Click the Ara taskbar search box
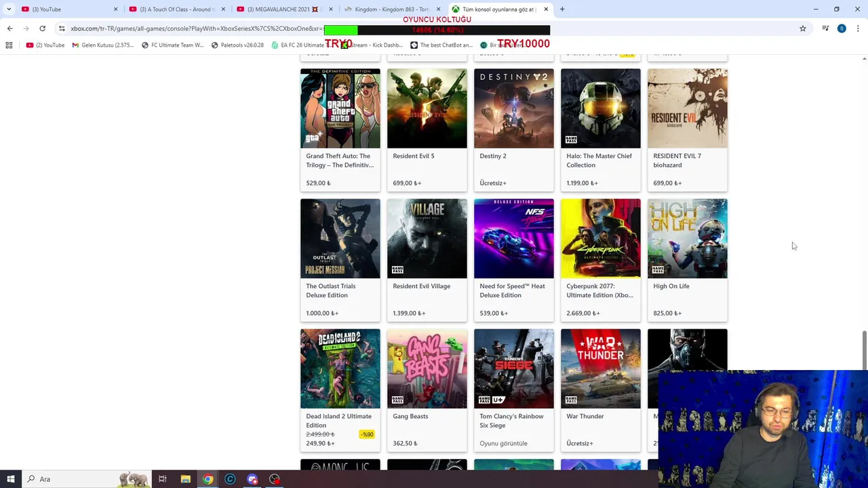The height and width of the screenshot is (488, 868). [87, 479]
